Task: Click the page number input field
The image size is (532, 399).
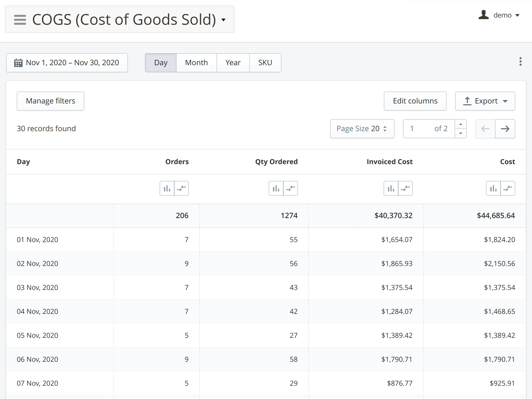Action: click(x=412, y=129)
